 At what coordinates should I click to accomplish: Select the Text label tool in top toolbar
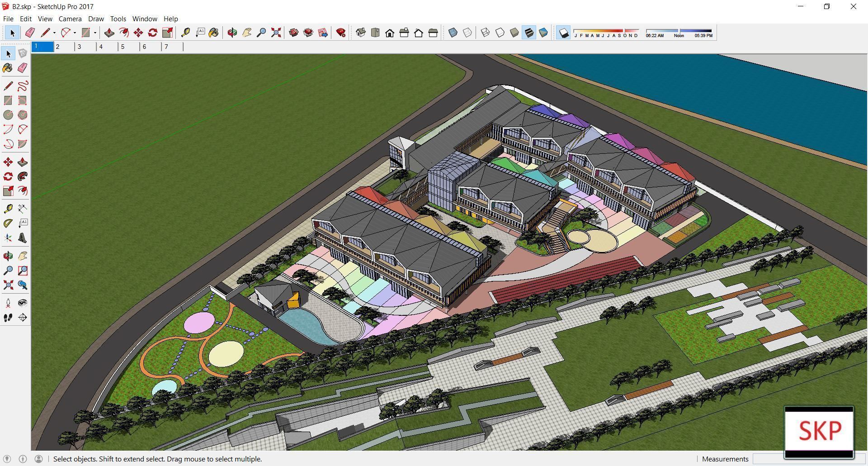[200, 33]
